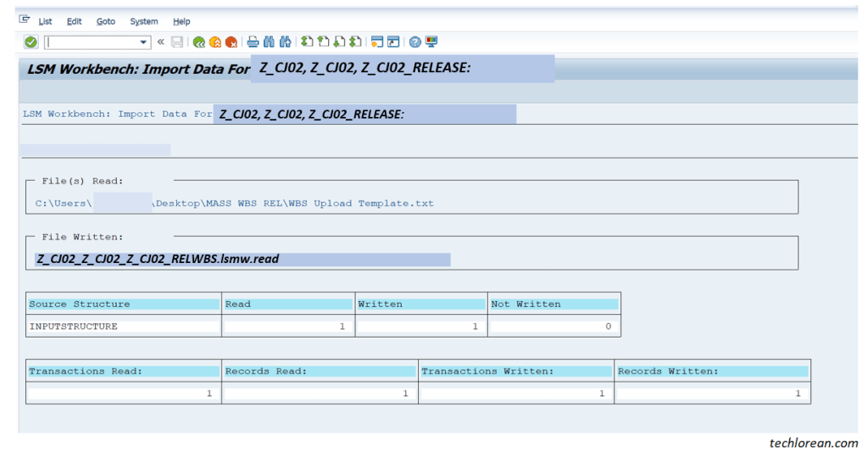Screen dimensions: 868x453
Task: Click the Read column header
Action: (x=288, y=304)
